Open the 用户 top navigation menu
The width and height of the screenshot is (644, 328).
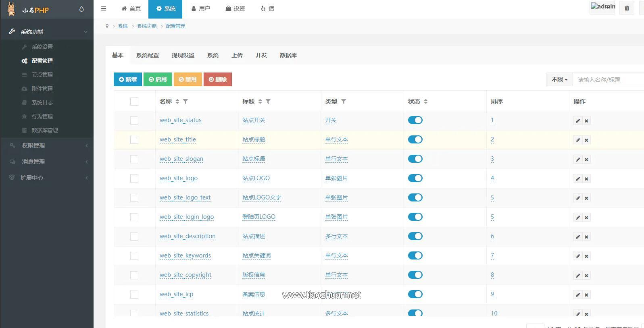coord(200,8)
